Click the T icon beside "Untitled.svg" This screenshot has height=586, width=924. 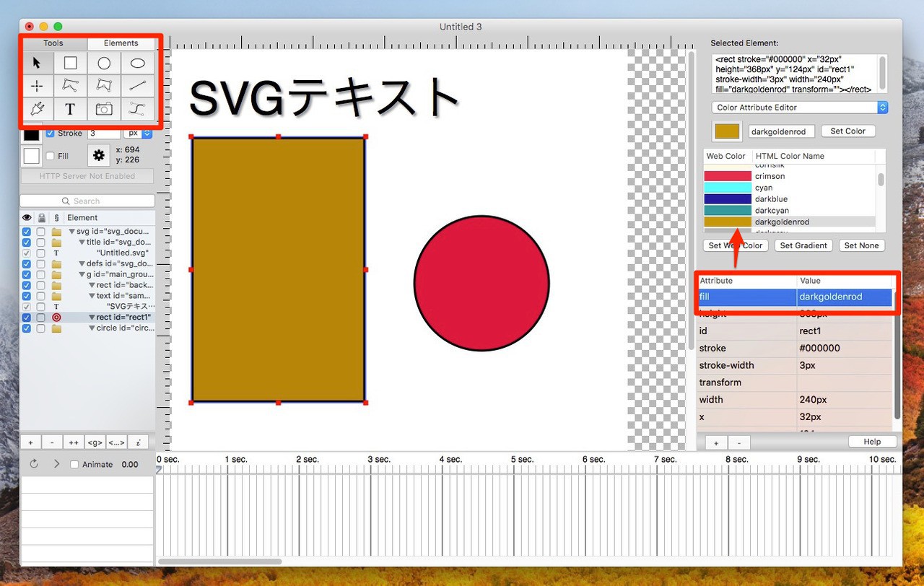[x=56, y=253]
